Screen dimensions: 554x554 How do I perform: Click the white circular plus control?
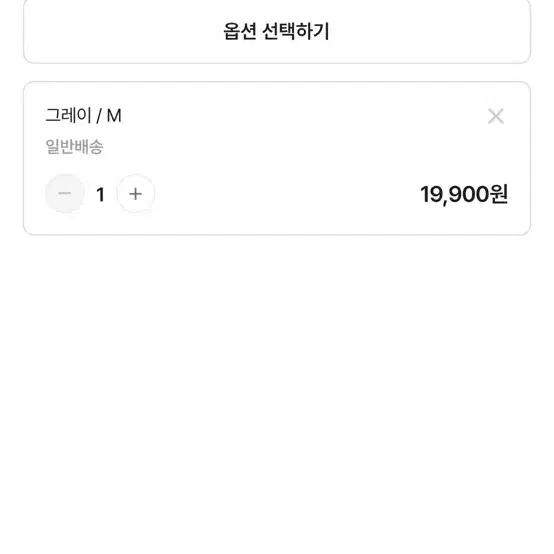(136, 194)
